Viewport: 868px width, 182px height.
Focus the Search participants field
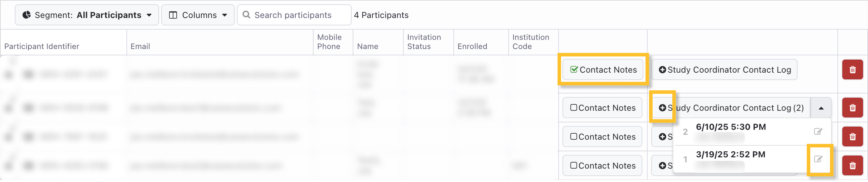pyautogui.click(x=294, y=15)
